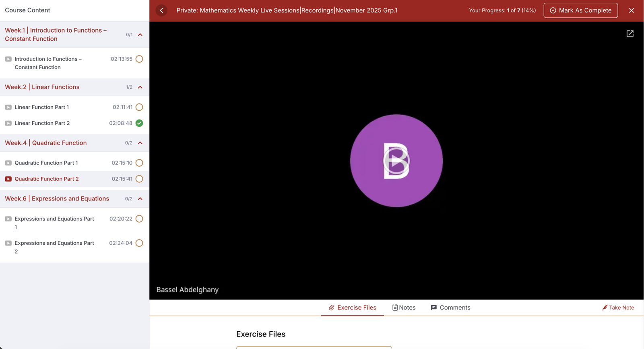Viewport: 644px width, 349px height.
Task: Click video icon beside Expressions and Equations Part 2
Action: [8, 243]
